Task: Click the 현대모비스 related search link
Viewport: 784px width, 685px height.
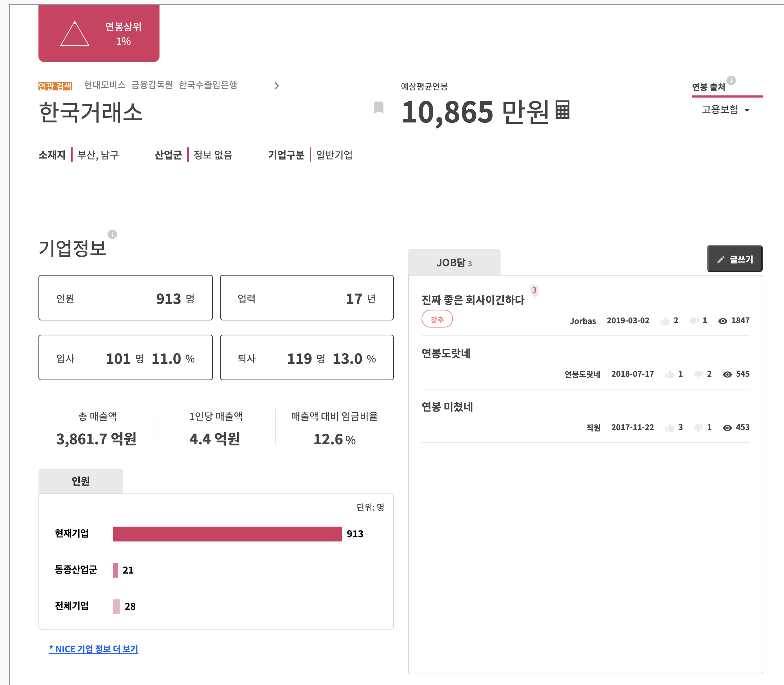Action: 105,85
